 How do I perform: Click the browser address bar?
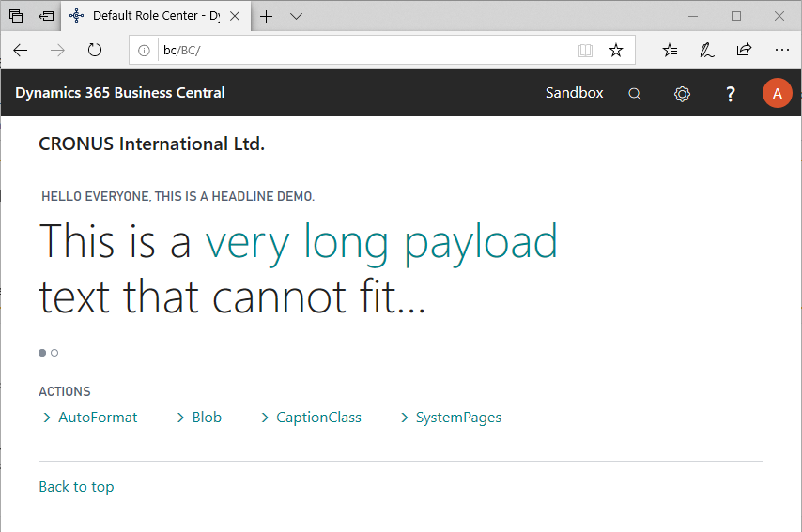(x=366, y=51)
